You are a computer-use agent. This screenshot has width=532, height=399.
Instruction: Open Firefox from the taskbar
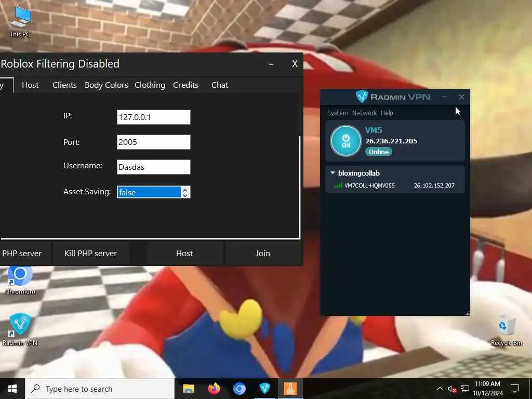214,389
